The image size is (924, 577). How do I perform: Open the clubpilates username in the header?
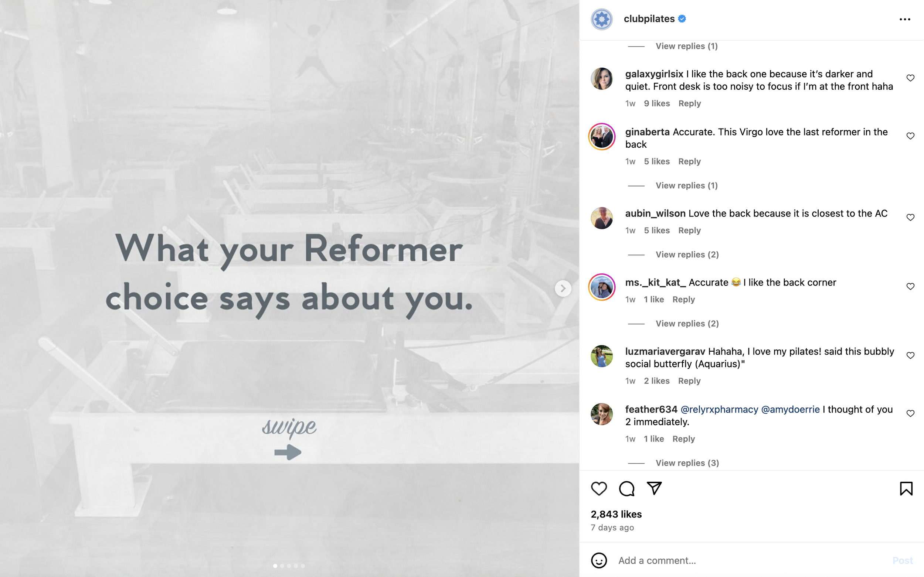649,19
